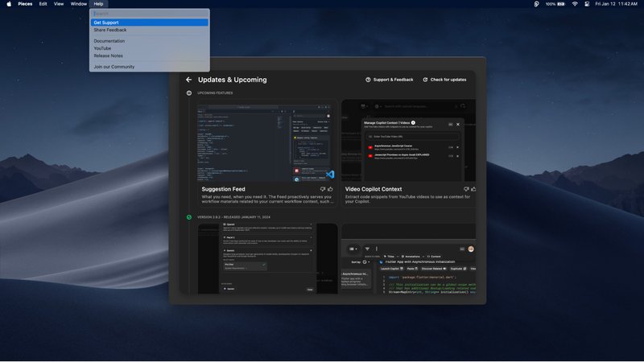The width and height of the screenshot is (644, 362).
Task: Select Get Support in Help menu
Action: [x=150, y=23]
